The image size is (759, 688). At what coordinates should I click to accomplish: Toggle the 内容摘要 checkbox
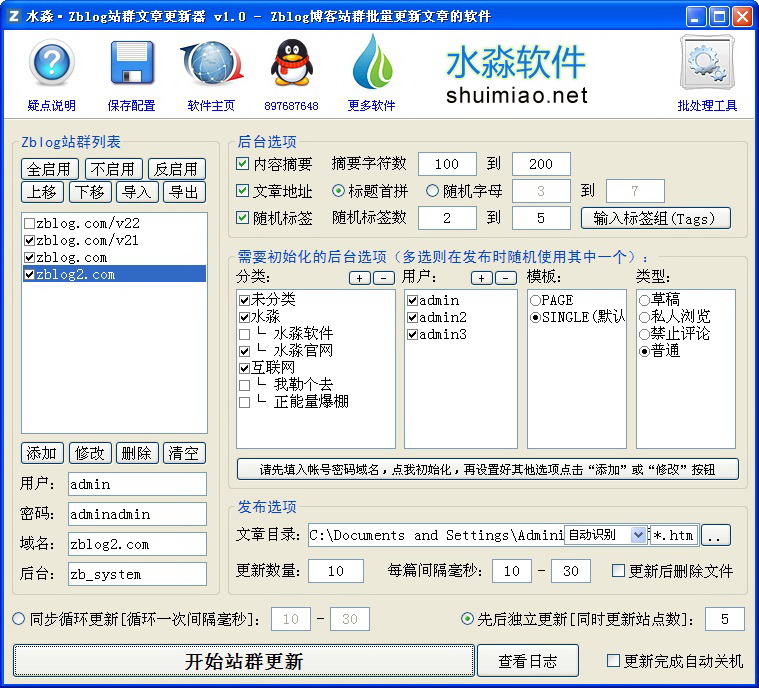(x=243, y=164)
